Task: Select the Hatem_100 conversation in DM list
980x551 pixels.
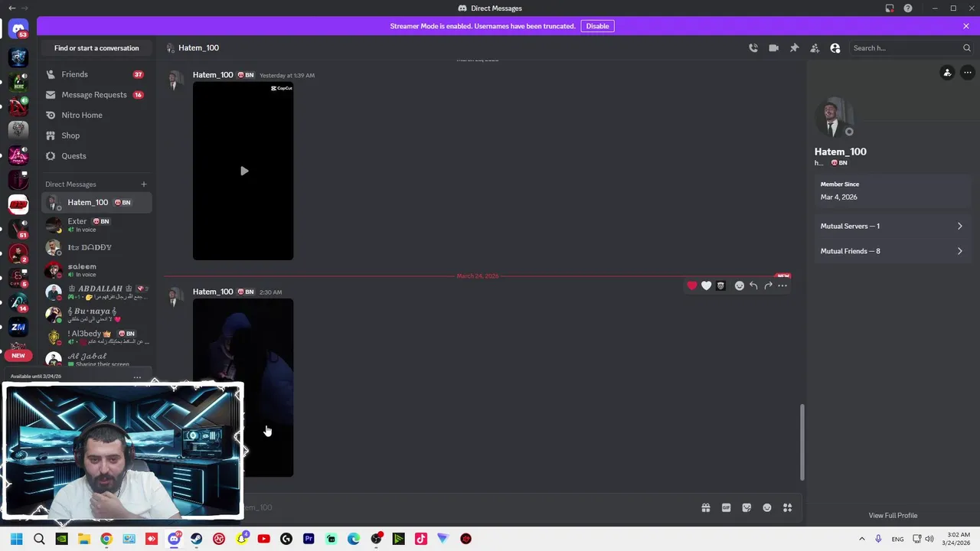Action: [96, 203]
